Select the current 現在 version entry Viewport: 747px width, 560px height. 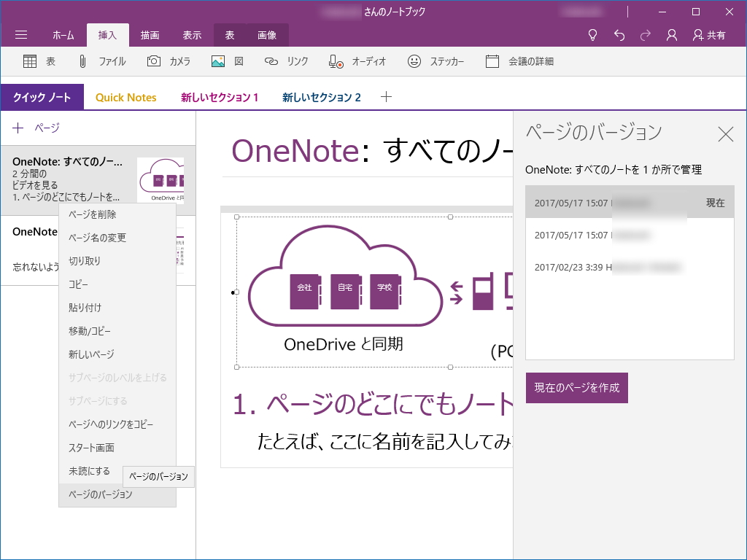point(630,203)
